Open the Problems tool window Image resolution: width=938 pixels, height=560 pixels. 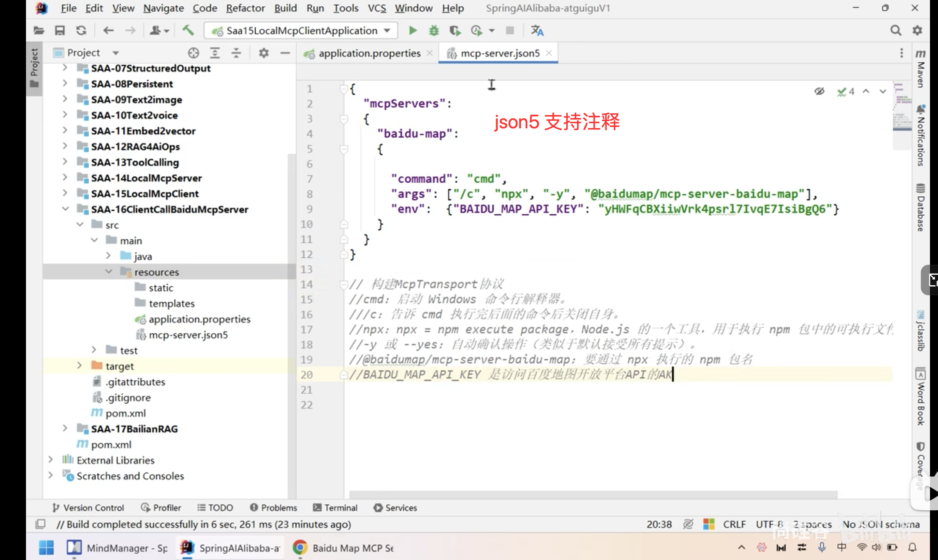pyautogui.click(x=274, y=508)
